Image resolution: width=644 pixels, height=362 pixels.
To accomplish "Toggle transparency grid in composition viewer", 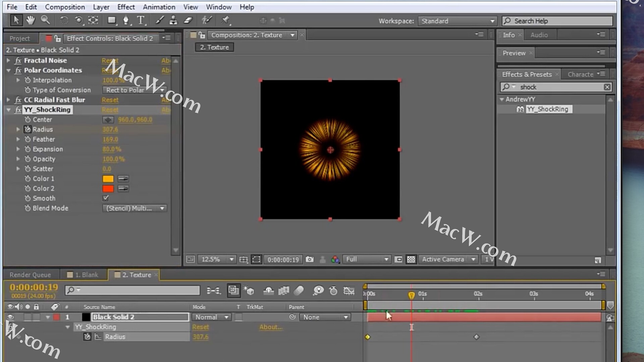I will [x=411, y=259].
